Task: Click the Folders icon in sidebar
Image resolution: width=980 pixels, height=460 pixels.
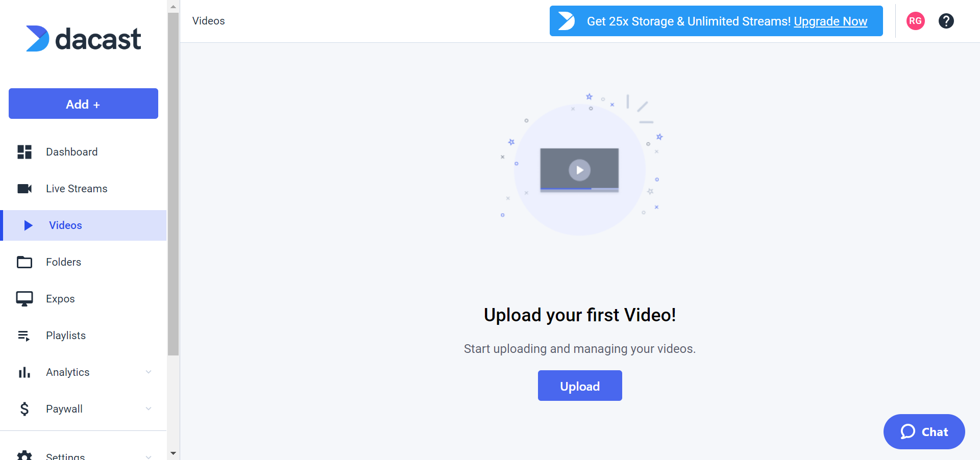Action: [x=24, y=262]
